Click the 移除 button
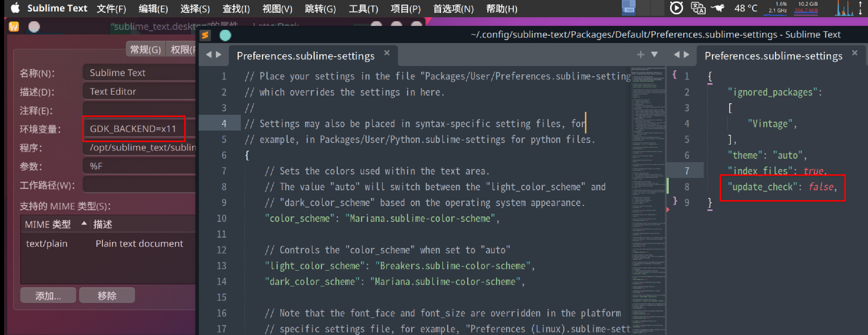The height and width of the screenshot is (335, 868). [x=107, y=296]
